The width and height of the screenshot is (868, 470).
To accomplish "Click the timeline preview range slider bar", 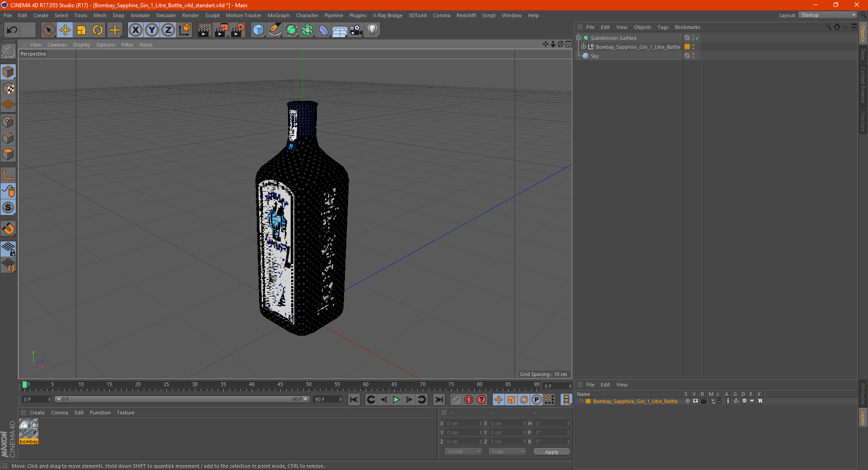I will click(182, 399).
